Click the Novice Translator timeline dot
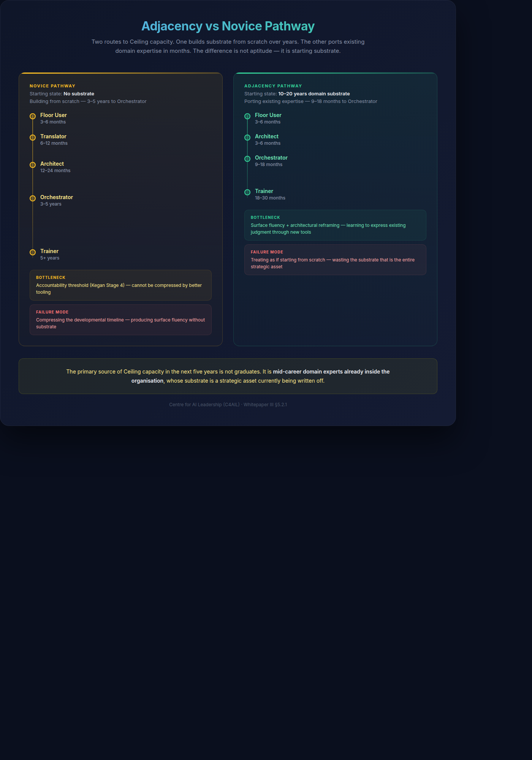 pos(33,138)
